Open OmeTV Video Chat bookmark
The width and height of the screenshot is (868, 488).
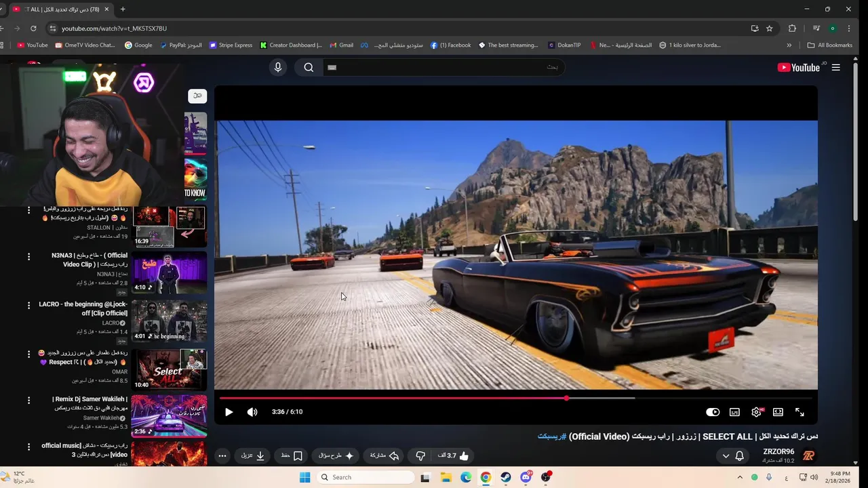pos(85,45)
